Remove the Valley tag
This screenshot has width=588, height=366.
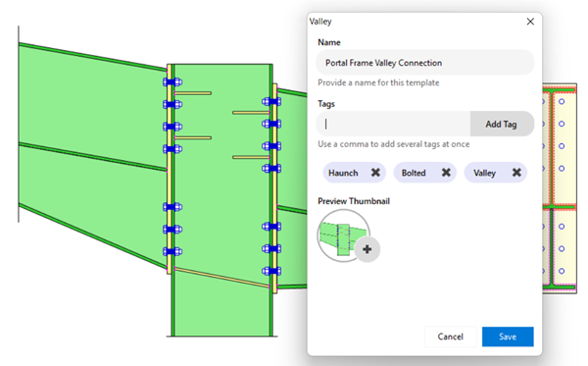pos(516,173)
